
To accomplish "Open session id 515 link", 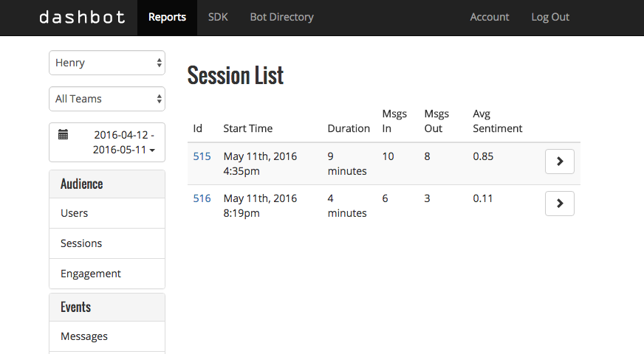I will tap(202, 156).
